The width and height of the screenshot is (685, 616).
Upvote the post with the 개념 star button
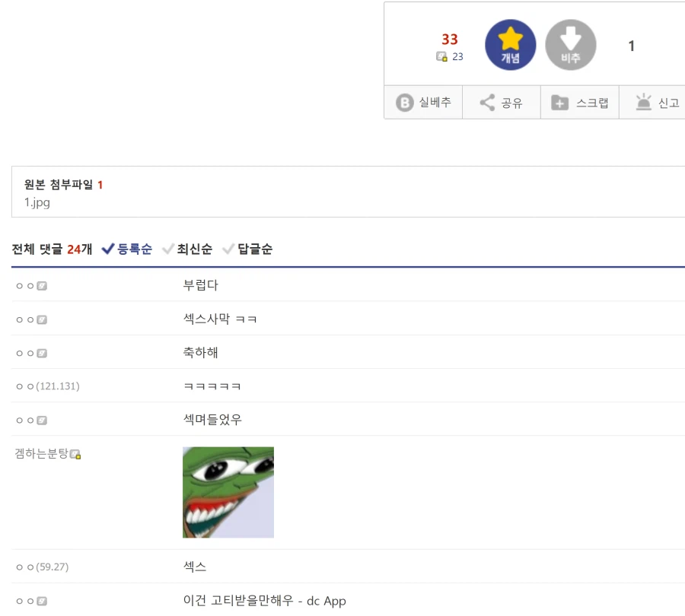510,45
